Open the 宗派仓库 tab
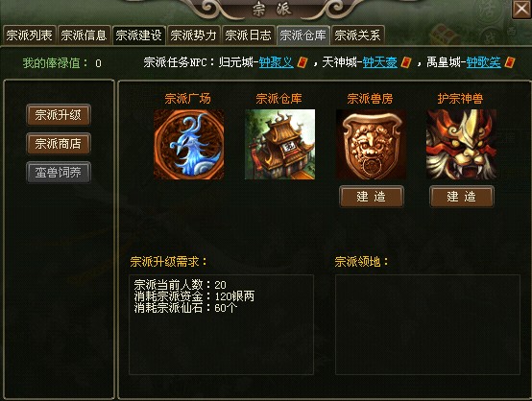Screen dimensions: 532x401 click(303, 35)
